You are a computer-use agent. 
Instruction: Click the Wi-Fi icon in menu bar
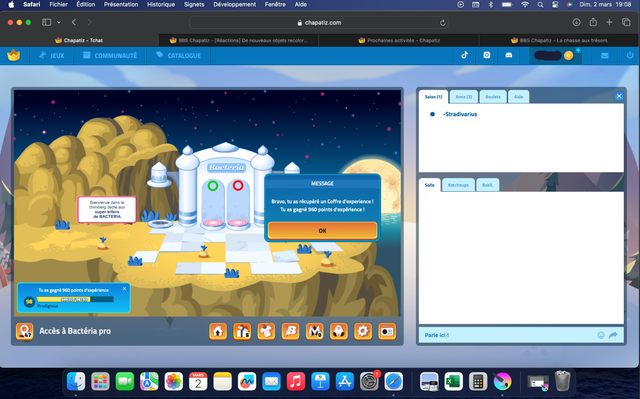[525, 4]
